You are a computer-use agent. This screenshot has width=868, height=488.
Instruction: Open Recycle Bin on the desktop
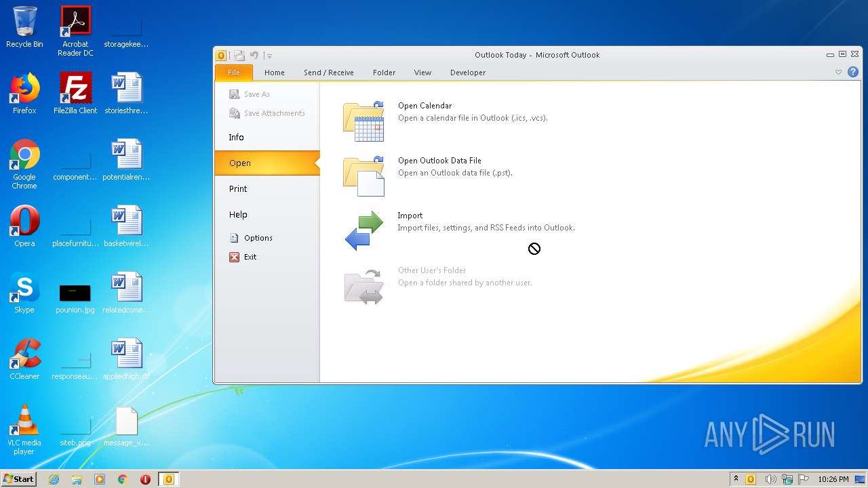[x=24, y=27]
